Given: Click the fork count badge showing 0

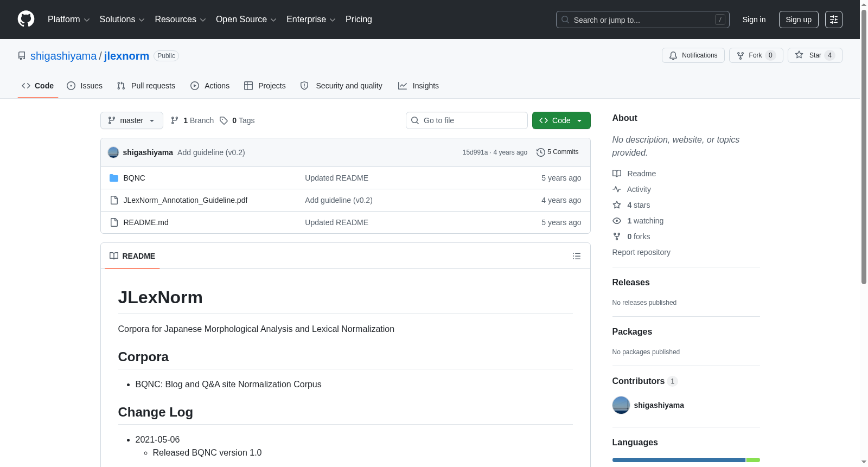Looking at the screenshot, I should coord(770,55).
